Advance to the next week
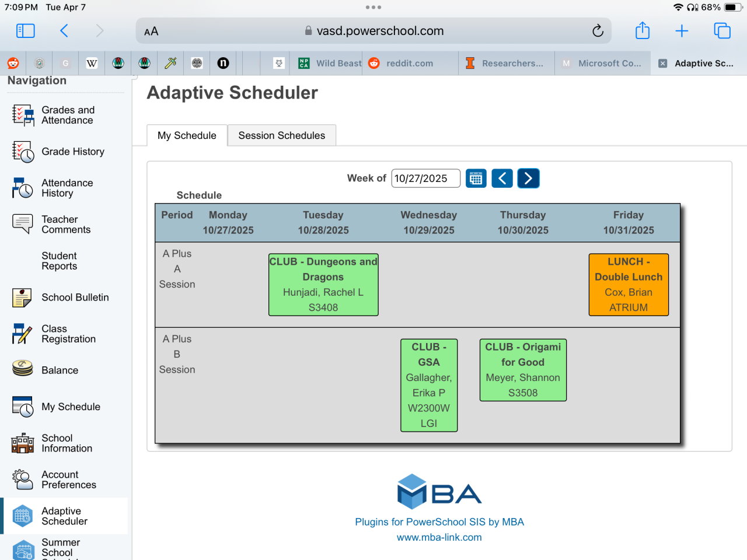The height and width of the screenshot is (560, 747). click(x=528, y=178)
